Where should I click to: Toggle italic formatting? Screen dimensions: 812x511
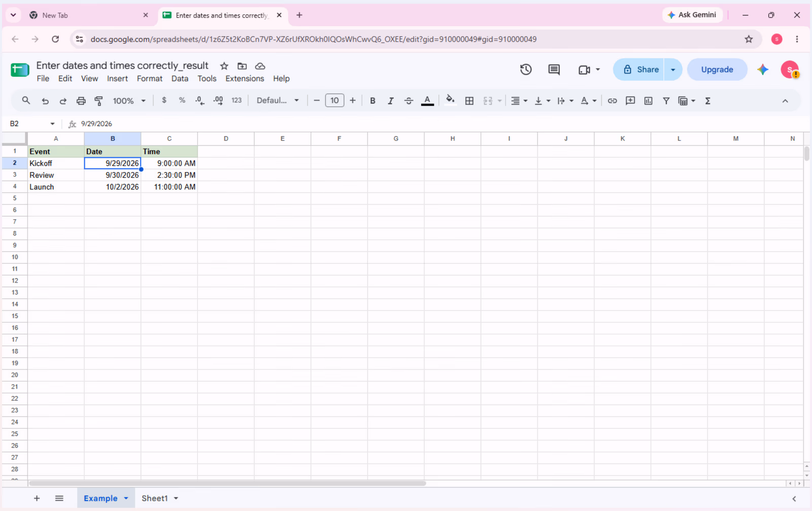coord(391,101)
